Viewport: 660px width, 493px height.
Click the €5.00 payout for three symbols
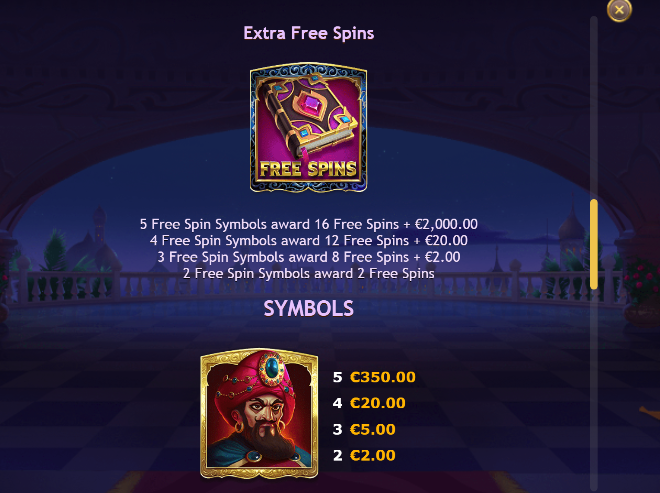tap(373, 429)
